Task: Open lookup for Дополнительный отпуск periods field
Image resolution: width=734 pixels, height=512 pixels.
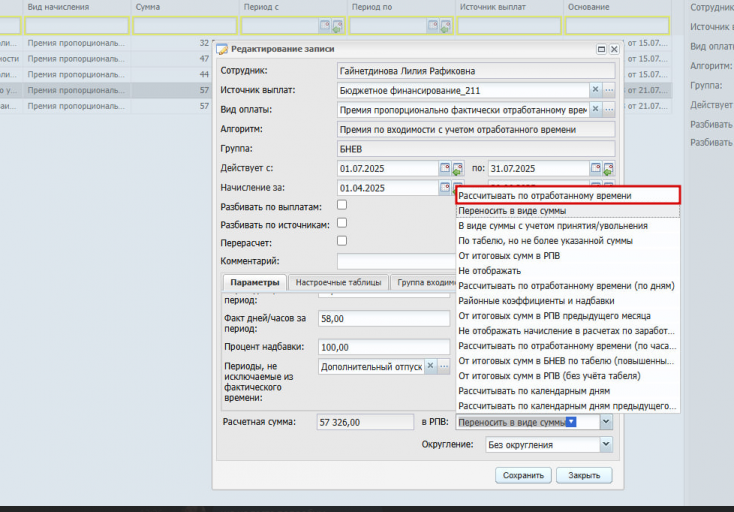Action: pos(444,366)
